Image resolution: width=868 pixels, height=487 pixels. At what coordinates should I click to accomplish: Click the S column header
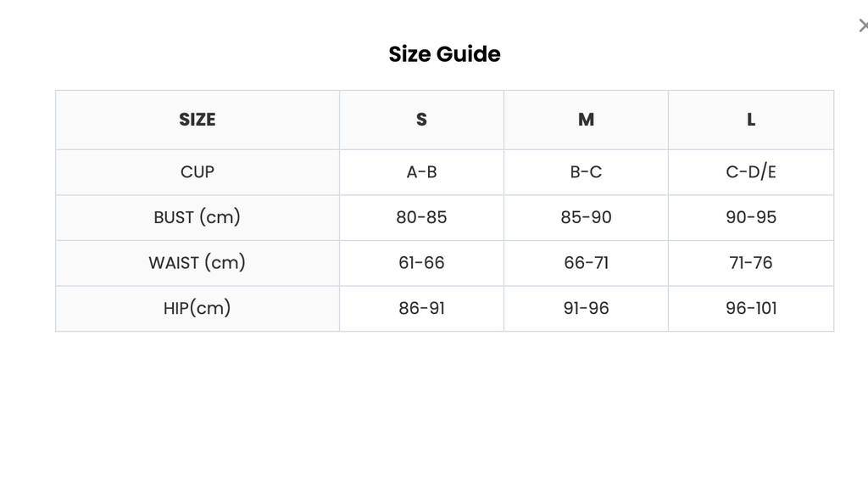coord(421,120)
